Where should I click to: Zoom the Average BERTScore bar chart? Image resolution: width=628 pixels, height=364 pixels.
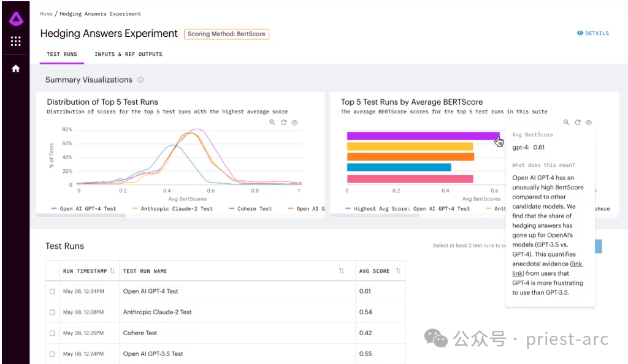tap(567, 123)
